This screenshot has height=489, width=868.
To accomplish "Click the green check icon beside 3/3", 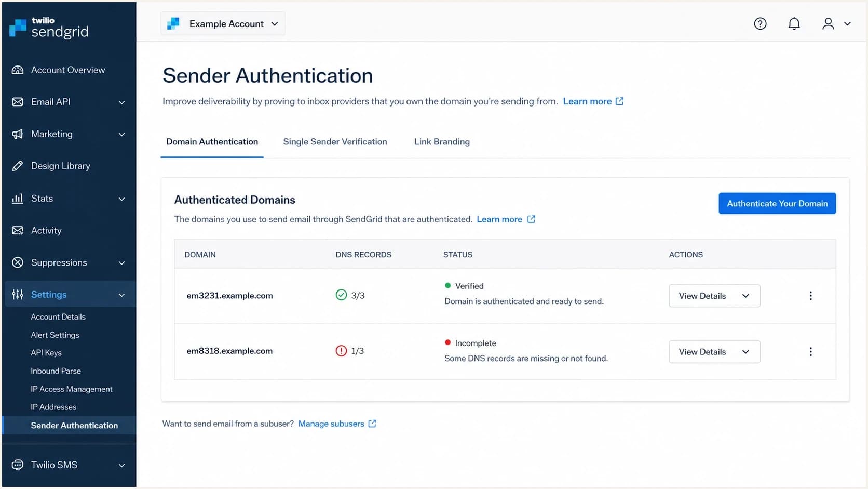I will coord(341,295).
